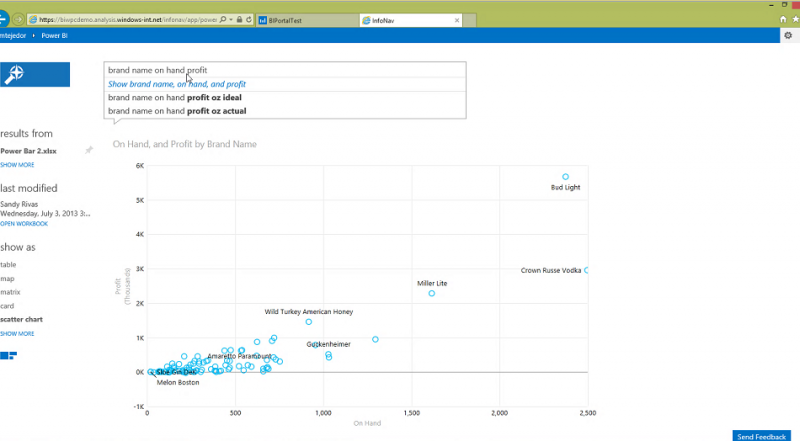Click the 'Profit (Thousands)' y-axis title
800x441 pixels.
tap(122, 286)
